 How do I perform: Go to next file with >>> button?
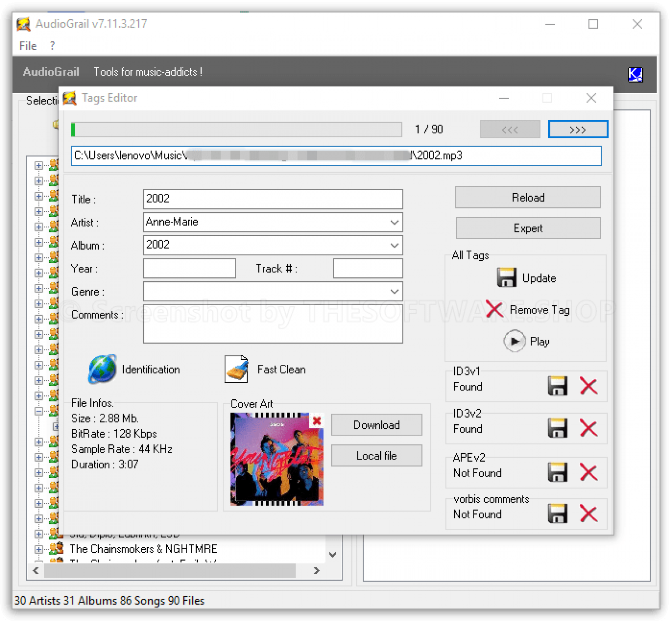pos(577,129)
